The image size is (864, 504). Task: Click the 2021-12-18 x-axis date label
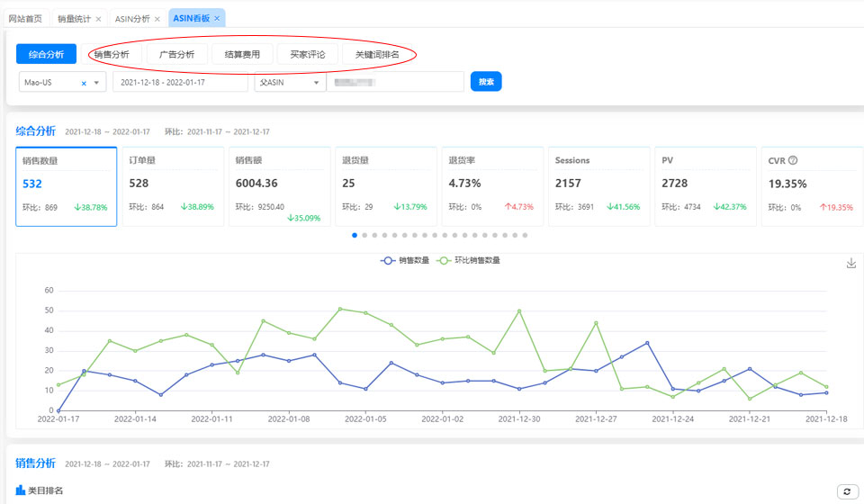(826, 419)
